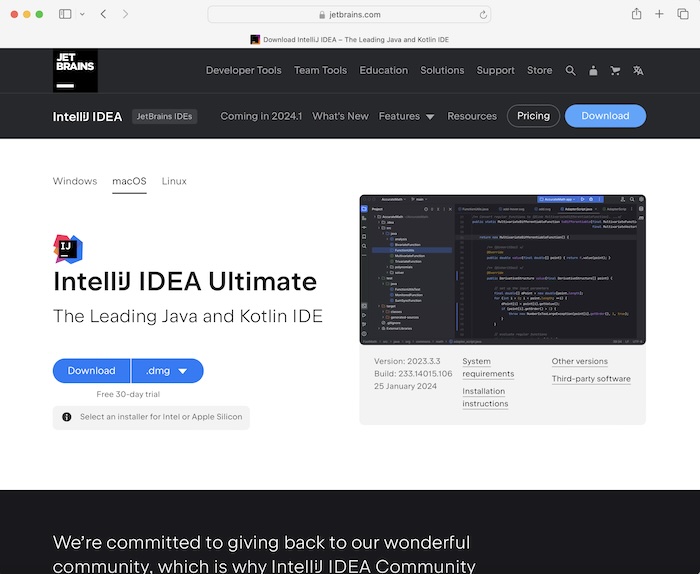
Task: Click 'Select an installer for Intel or Apple Silicon'
Action: coord(161,417)
